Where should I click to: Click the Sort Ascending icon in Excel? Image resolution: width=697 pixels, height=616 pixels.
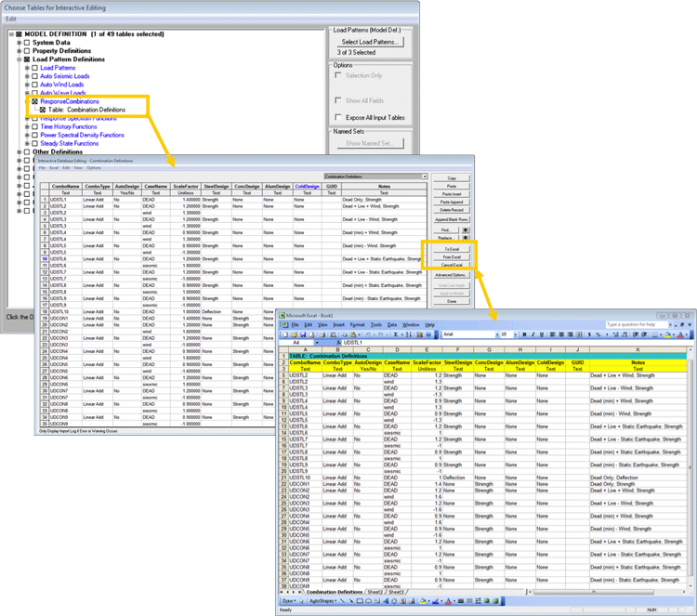coord(408,334)
